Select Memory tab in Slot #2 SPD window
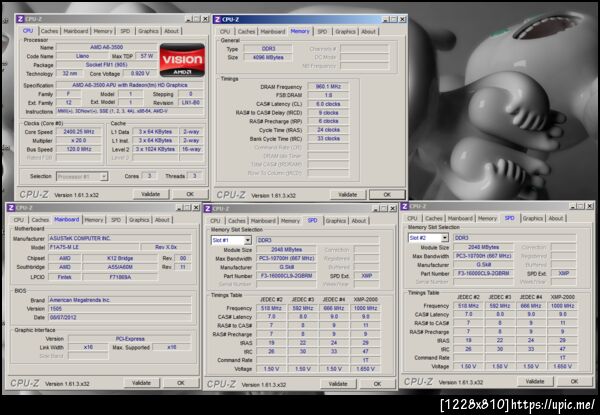Viewport: 600px width, 415px height. point(487,218)
